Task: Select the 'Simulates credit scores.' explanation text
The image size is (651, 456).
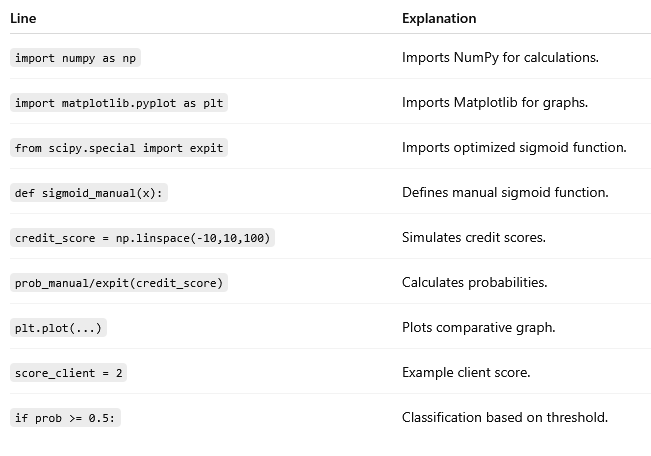Action: click(474, 237)
